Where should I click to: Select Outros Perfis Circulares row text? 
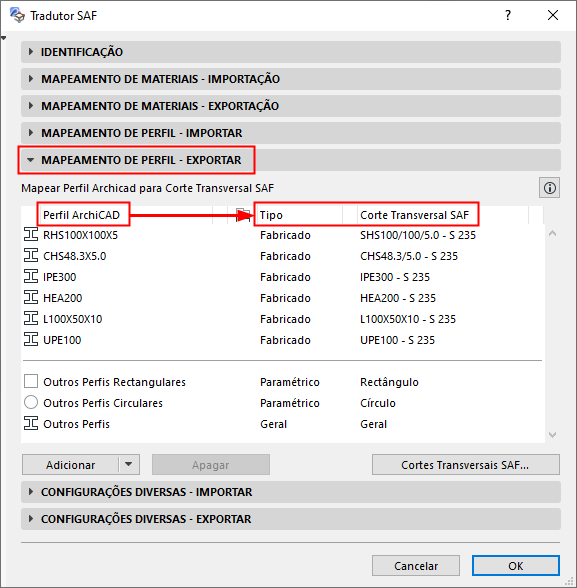[103, 403]
